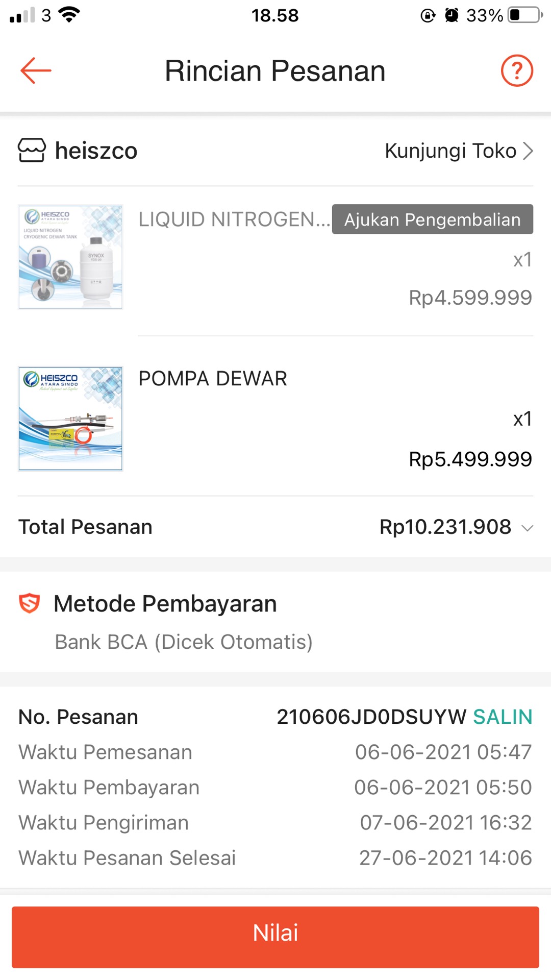Open the help question mark icon

[x=516, y=70]
